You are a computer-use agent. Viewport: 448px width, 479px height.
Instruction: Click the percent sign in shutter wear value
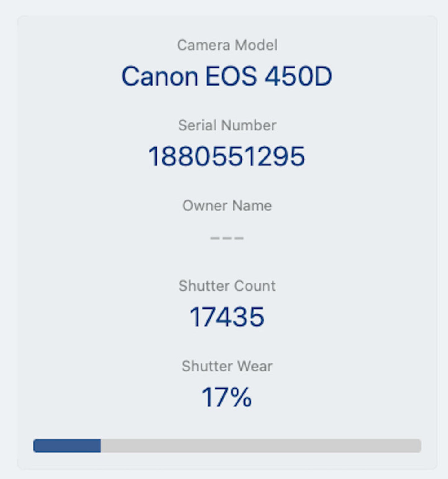[241, 397]
